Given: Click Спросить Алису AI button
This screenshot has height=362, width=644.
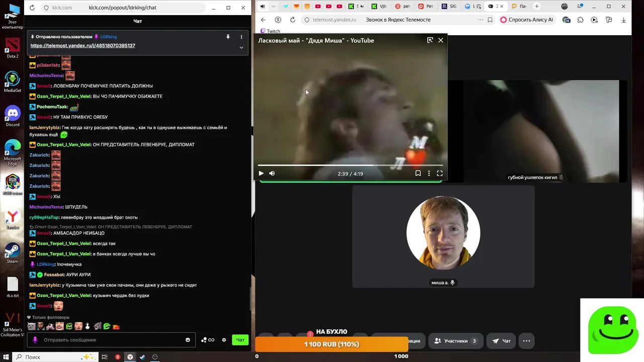Looking at the screenshot, I should point(527,20).
